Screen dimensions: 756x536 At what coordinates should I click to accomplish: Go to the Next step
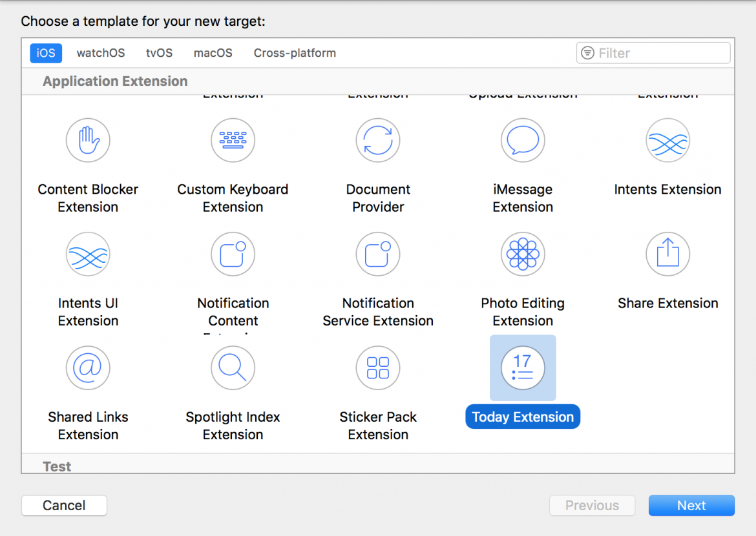[691, 506]
